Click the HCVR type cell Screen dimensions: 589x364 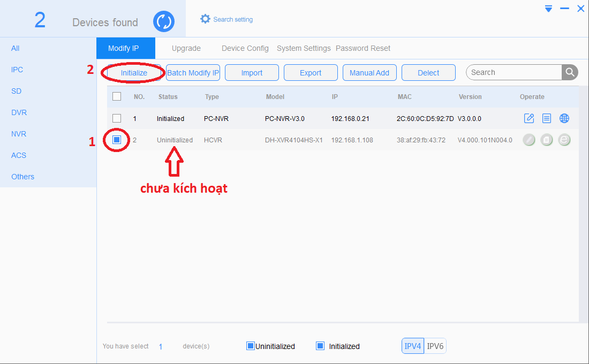pyautogui.click(x=213, y=140)
